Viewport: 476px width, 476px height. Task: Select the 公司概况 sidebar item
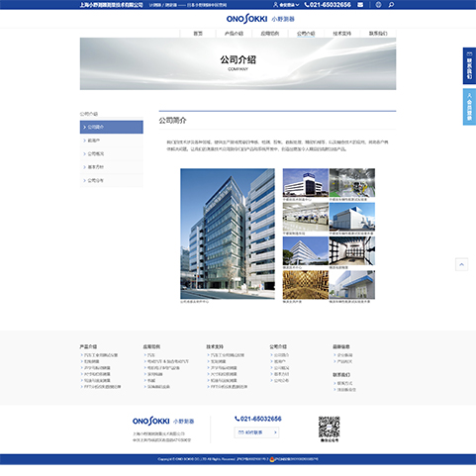[x=112, y=153]
